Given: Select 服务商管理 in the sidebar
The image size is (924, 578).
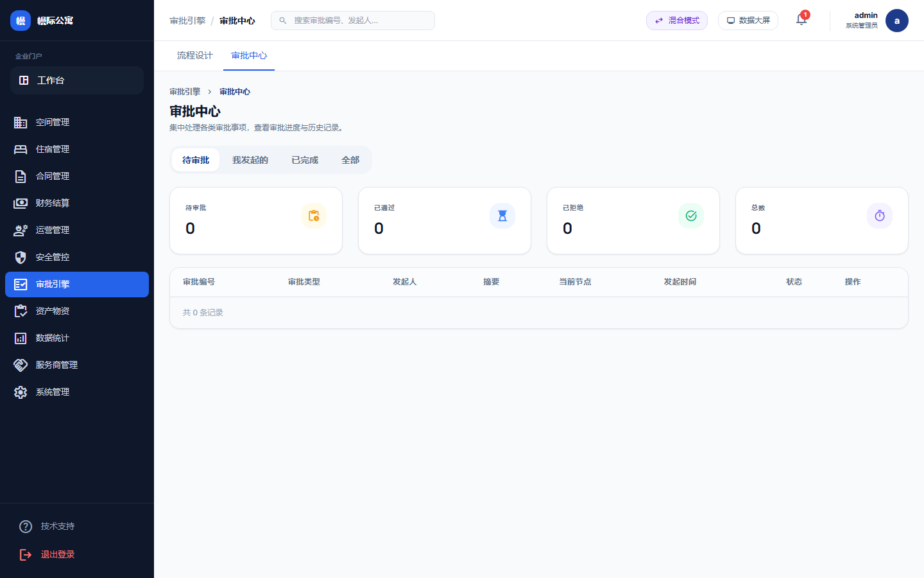Looking at the screenshot, I should tap(56, 365).
